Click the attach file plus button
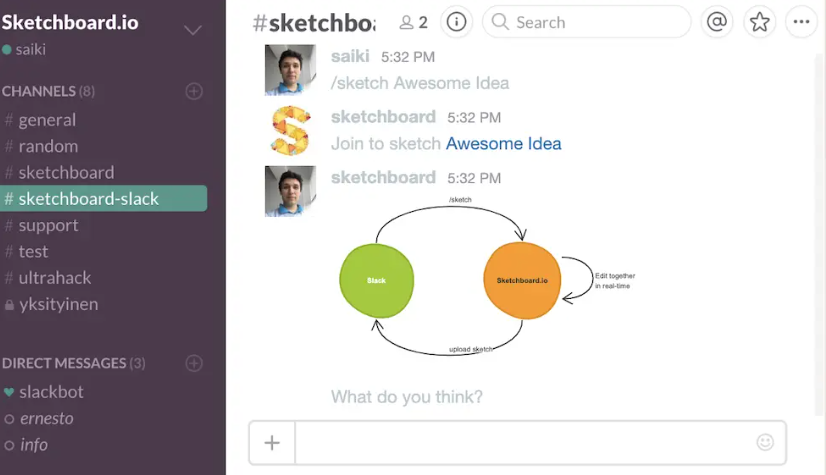The width and height of the screenshot is (826, 475). point(272,443)
